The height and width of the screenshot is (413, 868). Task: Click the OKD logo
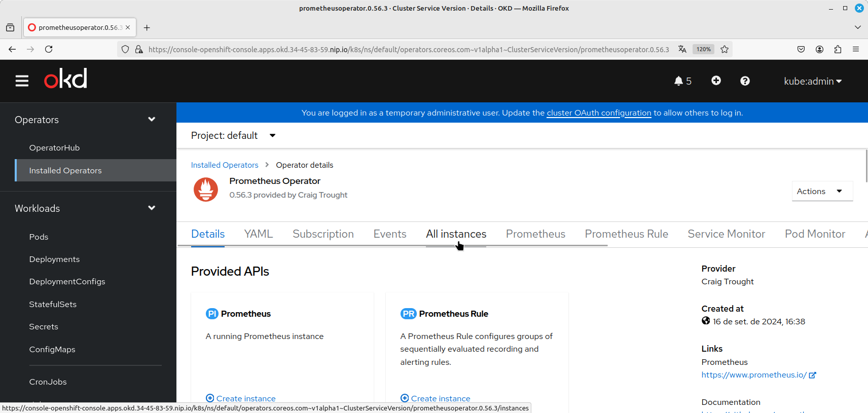coord(65,79)
